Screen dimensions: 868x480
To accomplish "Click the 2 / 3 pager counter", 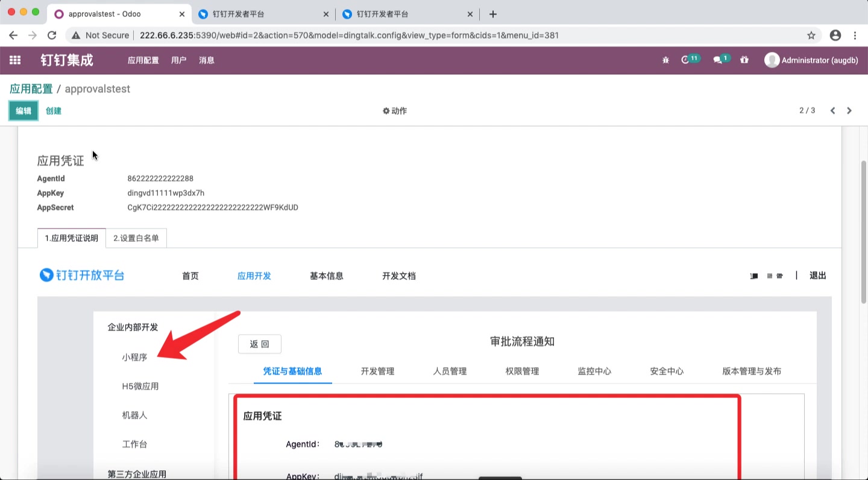I will click(807, 111).
